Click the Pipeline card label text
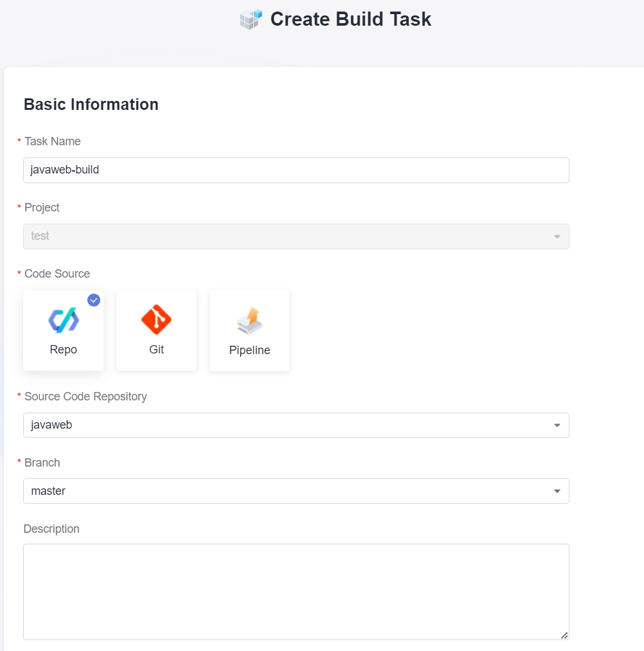Viewport: 644px width, 651px height. pos(249,350)
